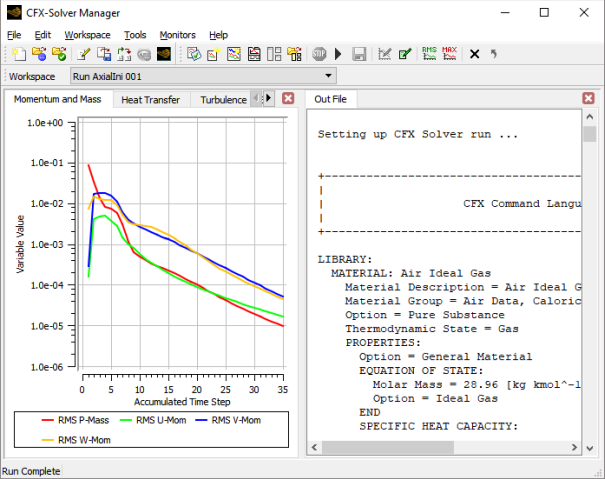Screen dimensions: 605x479
Task: Click the 'Variable Value' axis label
Action: click(x=20, y=244)
